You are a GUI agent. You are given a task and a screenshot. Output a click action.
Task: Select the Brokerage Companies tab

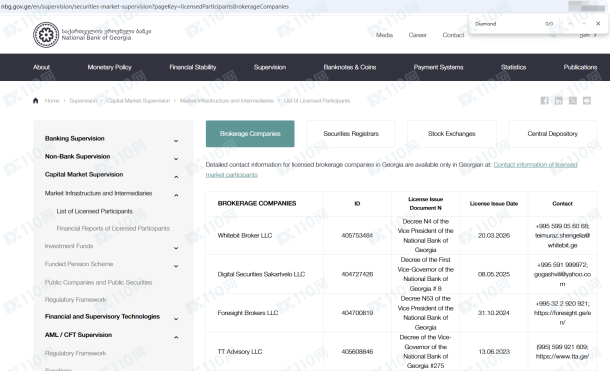tap(250, 134)
